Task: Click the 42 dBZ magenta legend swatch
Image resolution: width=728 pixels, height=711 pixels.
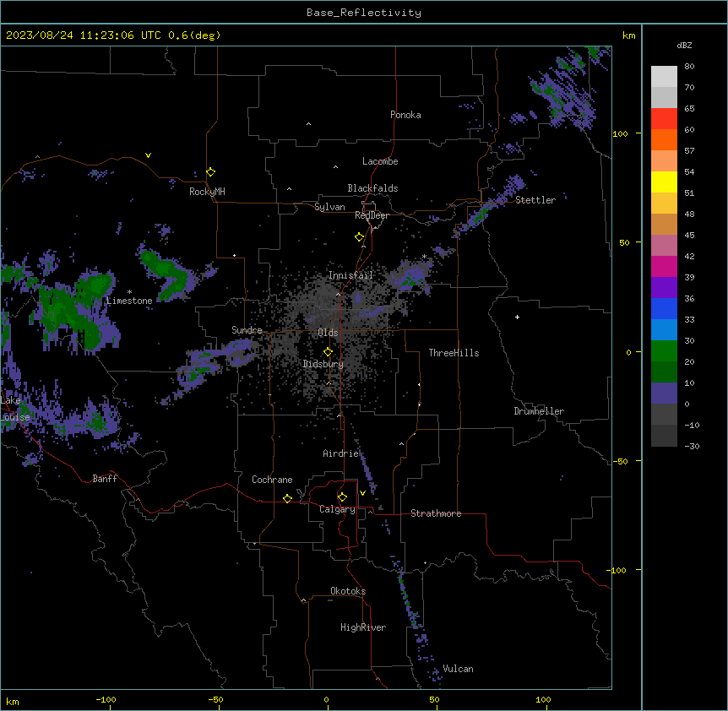Action: pyautogui.click(x=664, y=266)
